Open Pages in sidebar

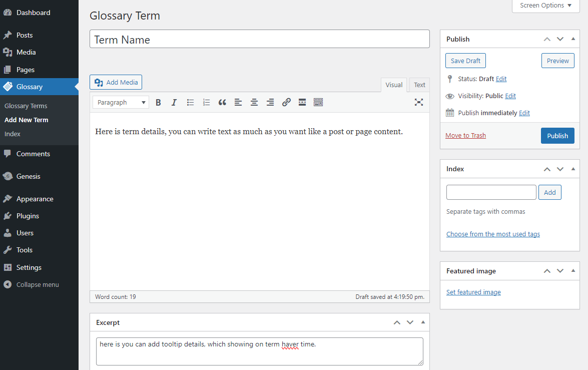[x=40, y=70]
